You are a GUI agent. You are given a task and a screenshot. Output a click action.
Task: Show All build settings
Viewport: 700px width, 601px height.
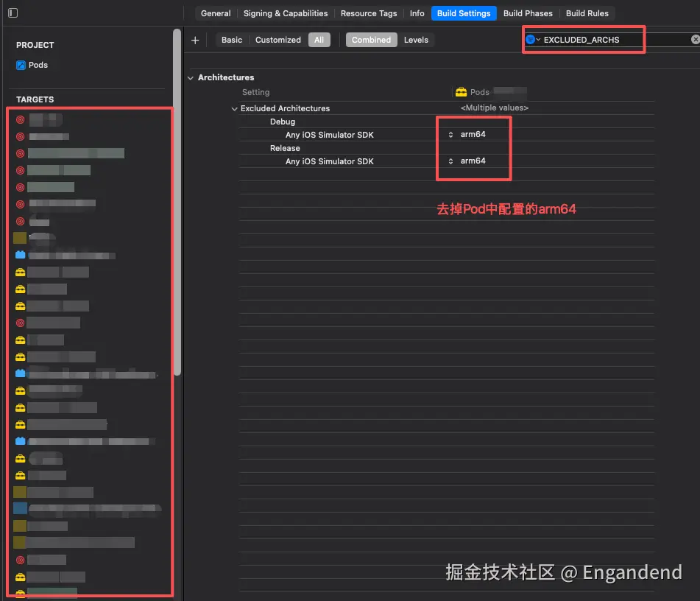(x=319, y=40)
